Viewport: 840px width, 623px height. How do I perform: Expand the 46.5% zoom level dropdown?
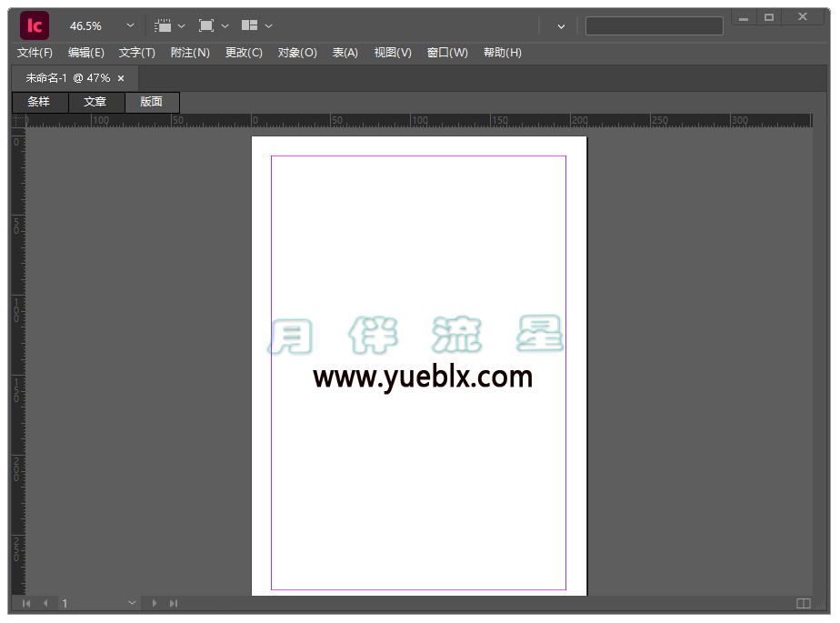point(130,26)
